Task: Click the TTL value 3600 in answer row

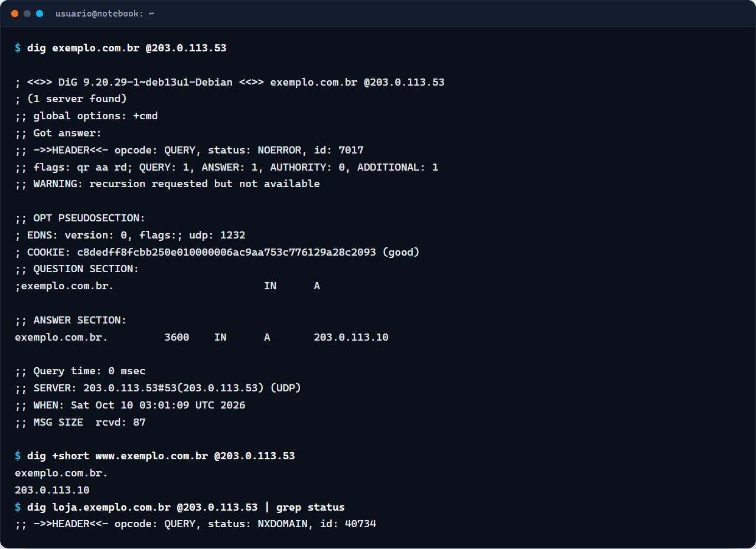Action: 177,337
